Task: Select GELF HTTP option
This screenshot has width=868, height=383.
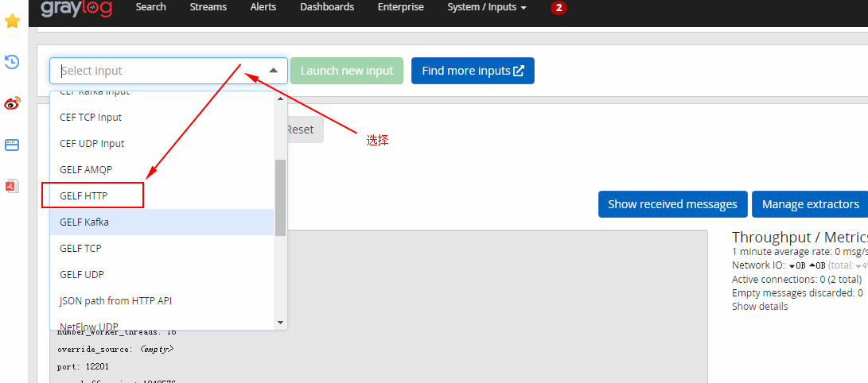Action: (x=162, y=195)
